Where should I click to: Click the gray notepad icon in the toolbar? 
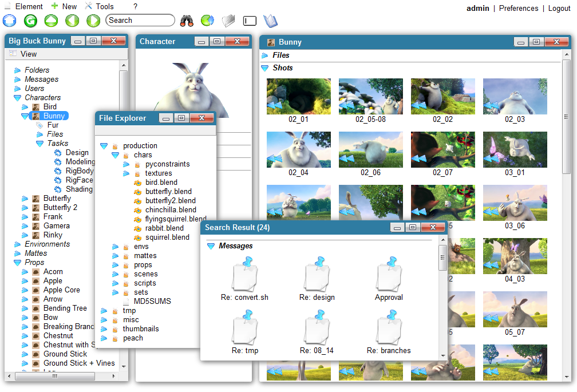pyautogui.click(x=228, y=21)
